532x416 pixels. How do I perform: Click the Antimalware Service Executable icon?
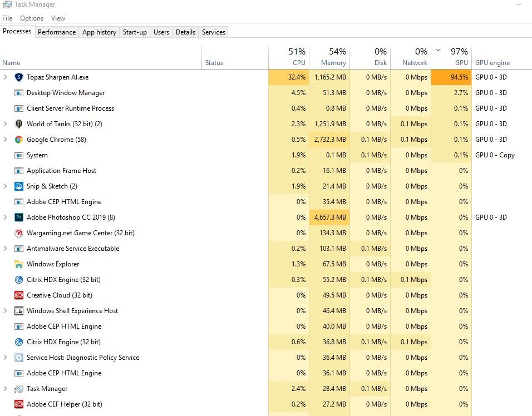[19, 249]
